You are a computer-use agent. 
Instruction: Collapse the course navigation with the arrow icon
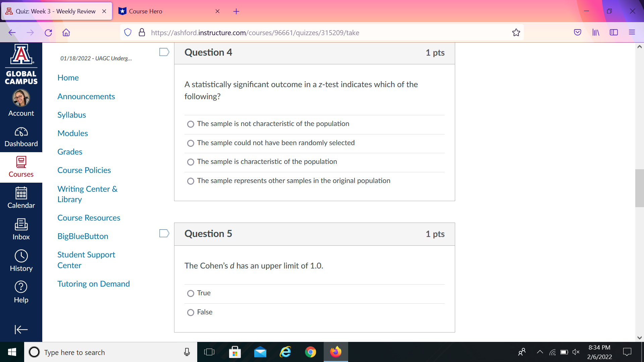pos(21,329)
